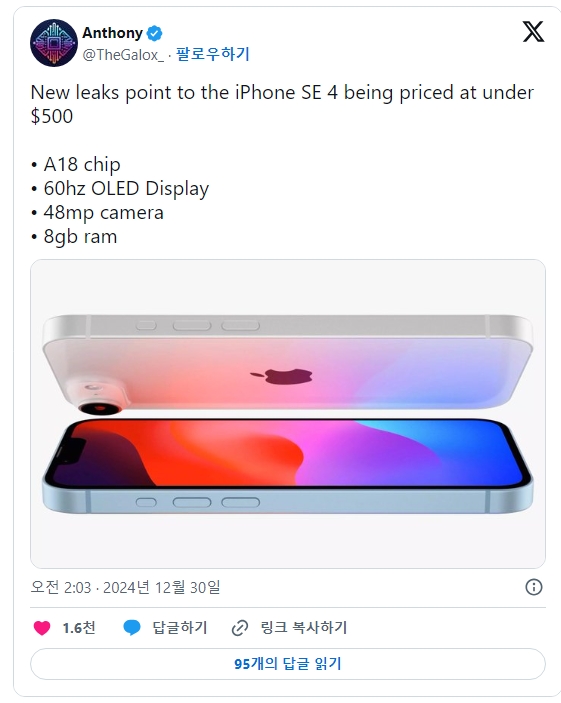Click the date 2024년 12월 30일

click(161, 587)
